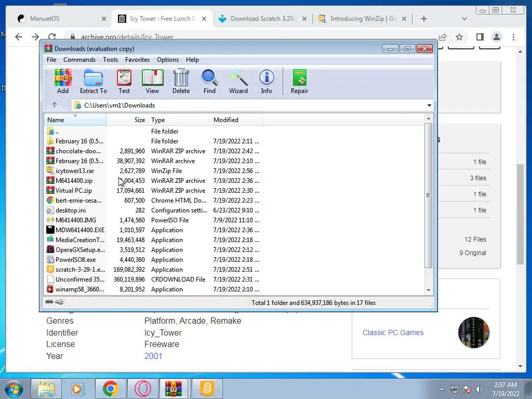The height and width of the screenshot is (399, 532).
Task: Click the Chrome profile avatar icon
Action: (496, 37)
